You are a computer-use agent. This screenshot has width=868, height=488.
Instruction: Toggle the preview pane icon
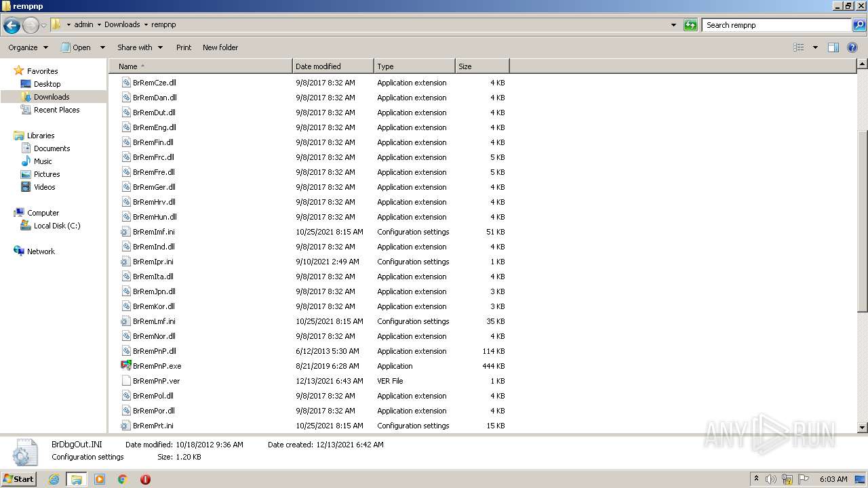click(833, 47)
